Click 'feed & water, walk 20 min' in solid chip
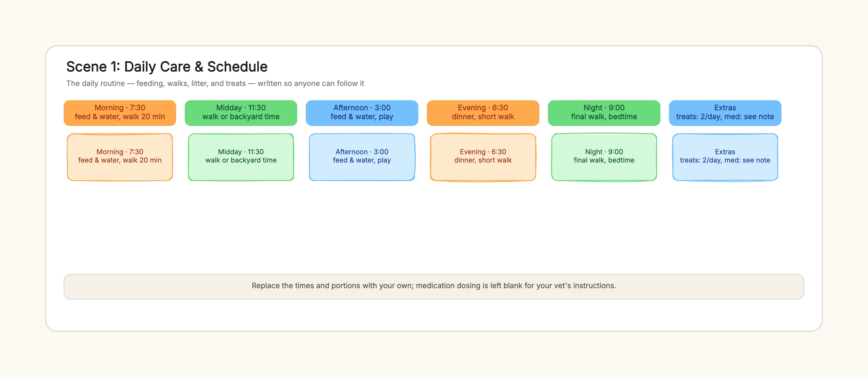The height and width of the screenshot is (377, 868). pyautogui.click(x=120, y=117)
